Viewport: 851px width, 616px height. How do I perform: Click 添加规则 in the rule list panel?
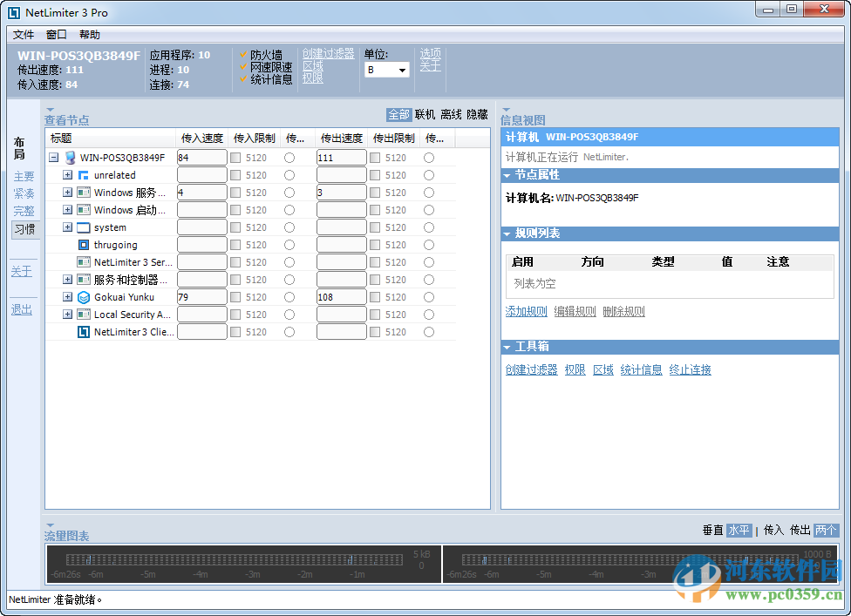(x=525, y=310)
